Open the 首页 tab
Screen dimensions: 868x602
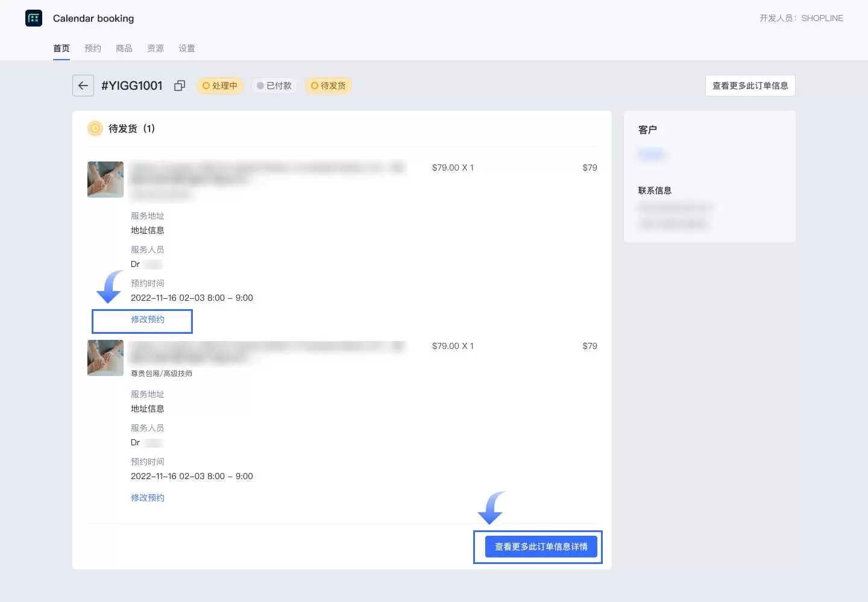[x=61, y=48]
